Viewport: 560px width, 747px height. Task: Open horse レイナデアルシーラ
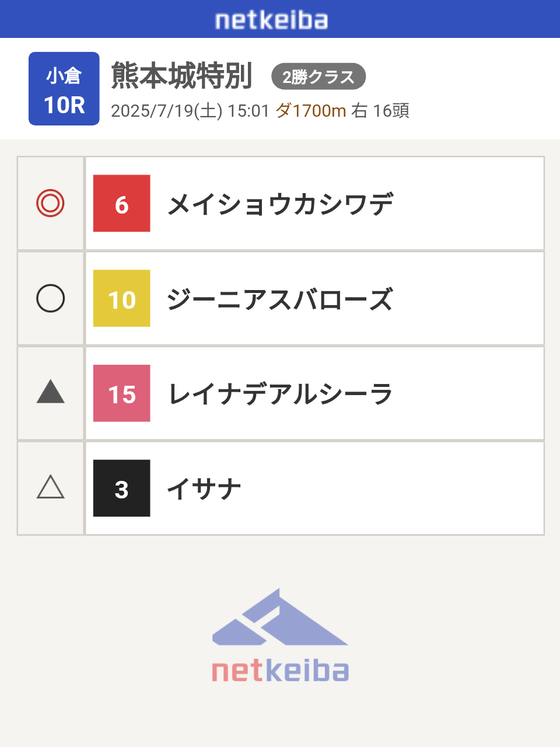click(x=280, y=394)
